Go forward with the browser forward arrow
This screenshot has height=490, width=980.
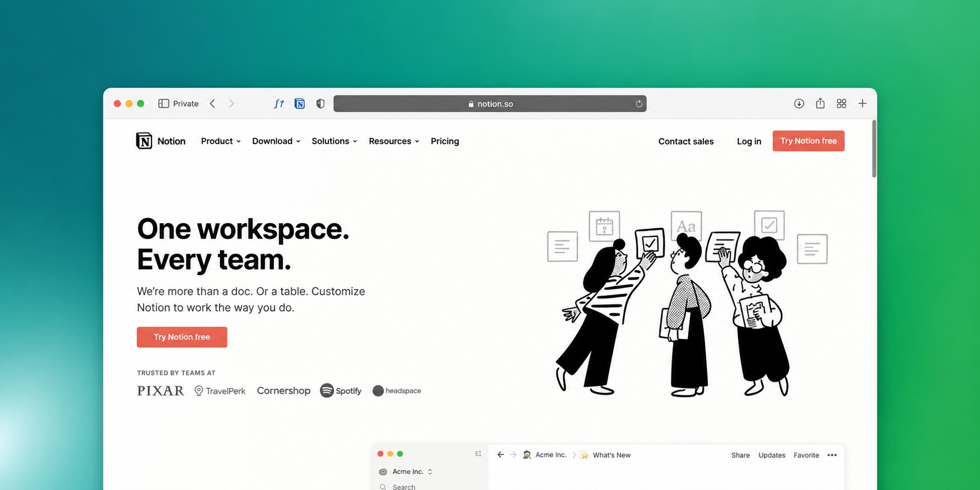point(231,104)
